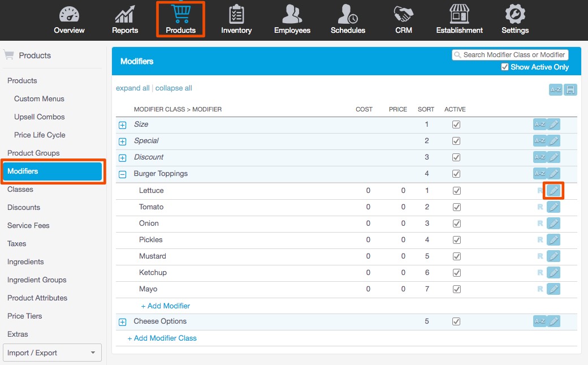Select Product Groups in the sidebar
The height and width of the screenshot is (365, 588).
33,153
